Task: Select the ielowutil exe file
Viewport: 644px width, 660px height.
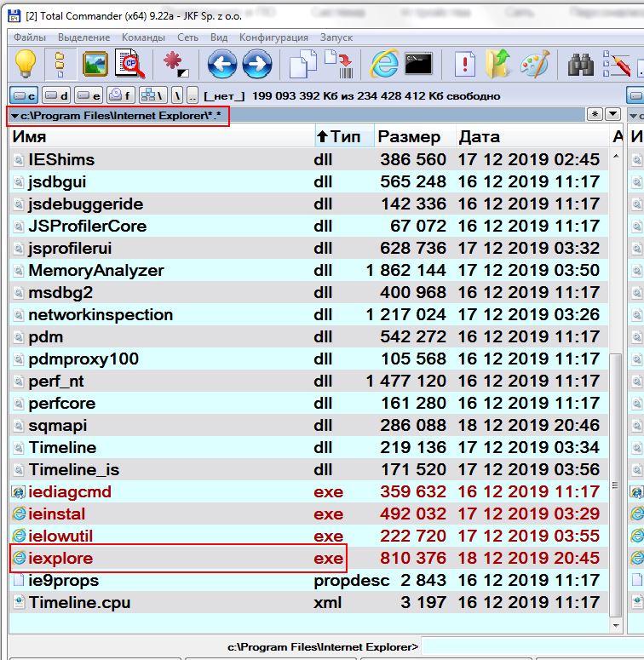Action: pyautogui.click(x=308, y=536)
